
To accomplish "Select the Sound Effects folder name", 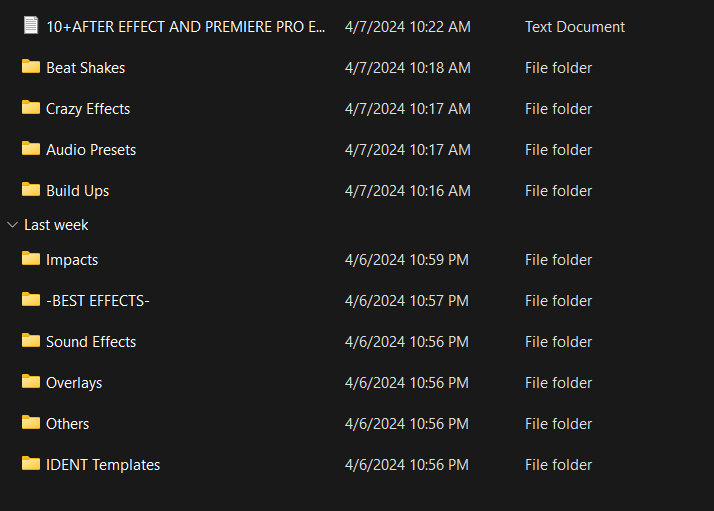I will (91, 342).
